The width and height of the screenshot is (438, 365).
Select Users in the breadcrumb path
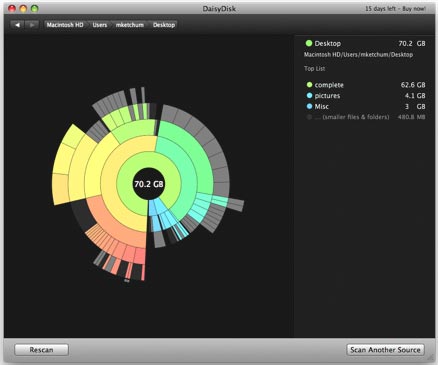coord(100,25)
